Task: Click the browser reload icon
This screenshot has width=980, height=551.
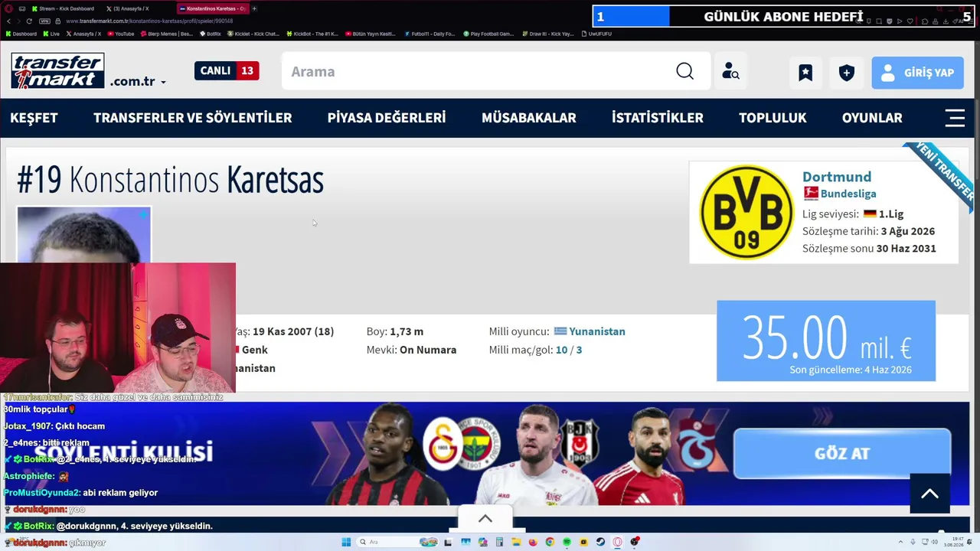Action: click(x=29, y=21)
